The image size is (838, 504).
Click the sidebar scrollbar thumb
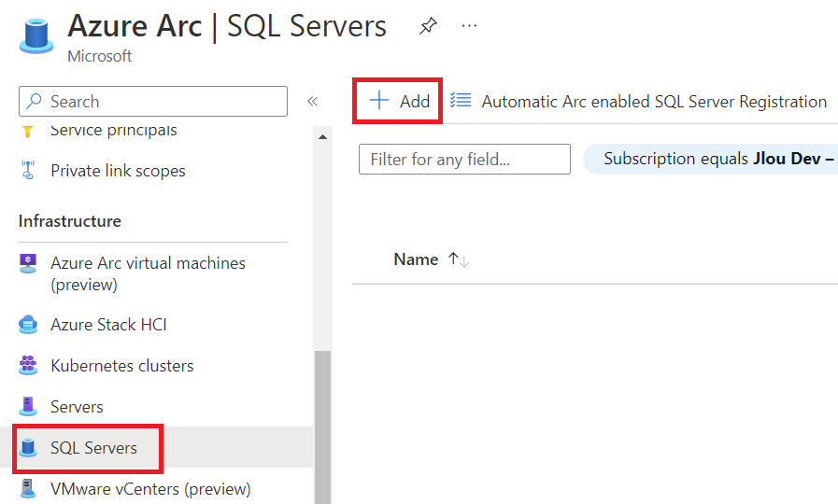point(322,427)
